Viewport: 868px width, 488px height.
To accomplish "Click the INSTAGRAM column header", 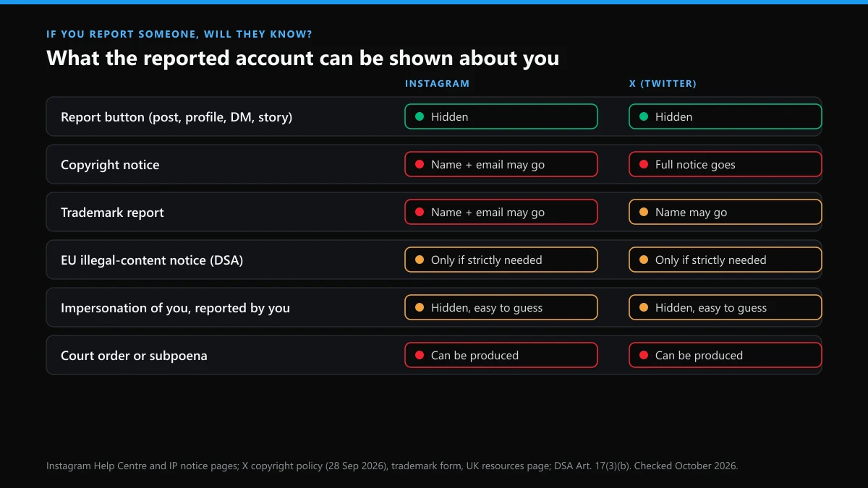I will (437, 84).
